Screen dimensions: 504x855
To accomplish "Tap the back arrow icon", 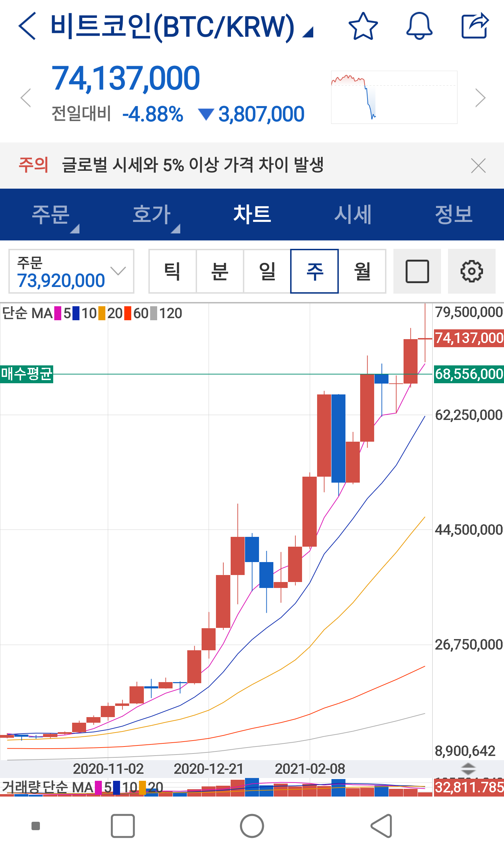I will click(27, 26).
